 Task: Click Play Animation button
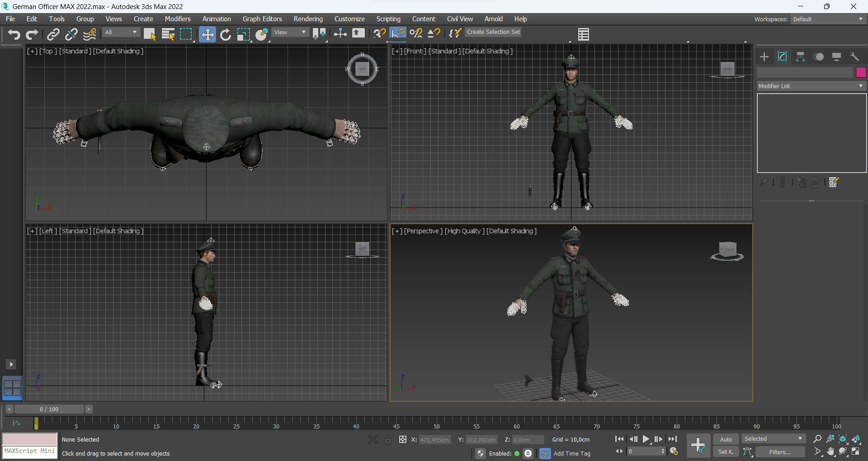click(x=646, y=439)
